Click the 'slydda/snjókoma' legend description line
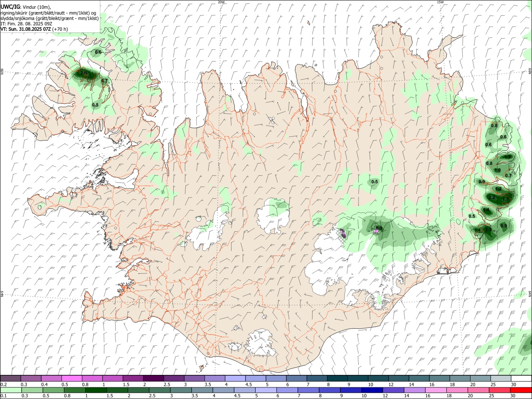The width and height of the screenshot is (532, 399). pyautogui.click(x=49, y=18)
